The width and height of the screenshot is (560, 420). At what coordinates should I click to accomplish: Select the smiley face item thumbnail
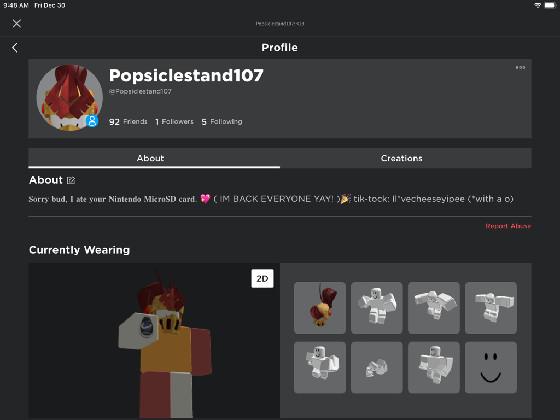(x=491, y=368)
